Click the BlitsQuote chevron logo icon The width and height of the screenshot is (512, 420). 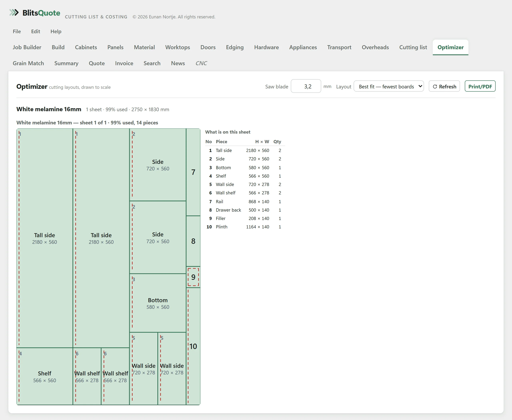pos(14,13)
